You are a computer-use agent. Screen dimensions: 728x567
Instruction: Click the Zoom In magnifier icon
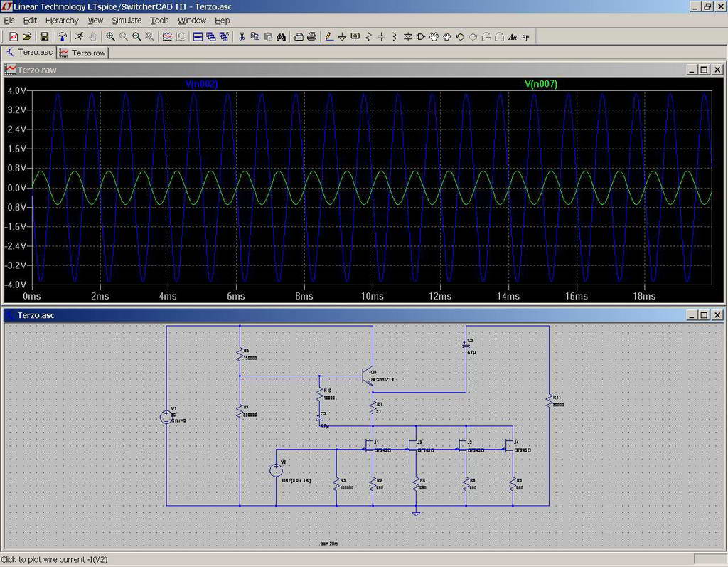pyautogui.click(x=110, y=37)
